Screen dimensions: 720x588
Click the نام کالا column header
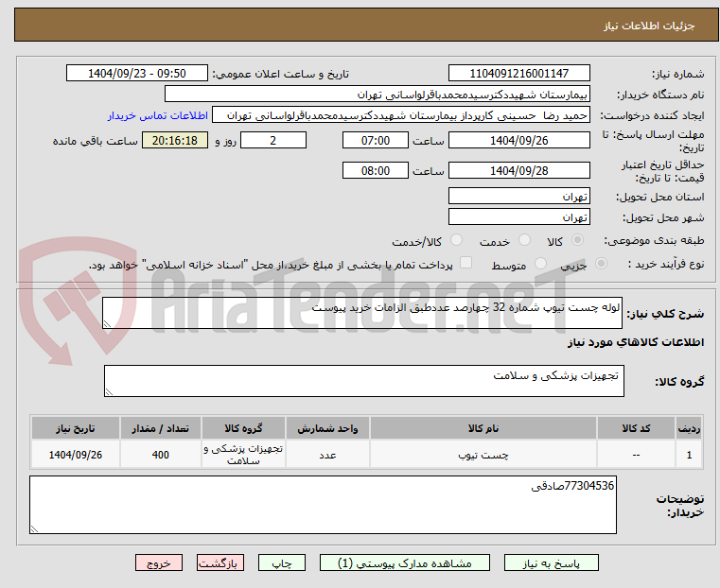tap(483, 428)
